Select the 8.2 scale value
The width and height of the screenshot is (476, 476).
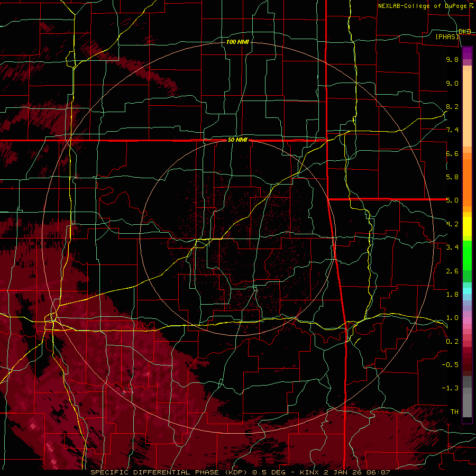click(452, 106)
